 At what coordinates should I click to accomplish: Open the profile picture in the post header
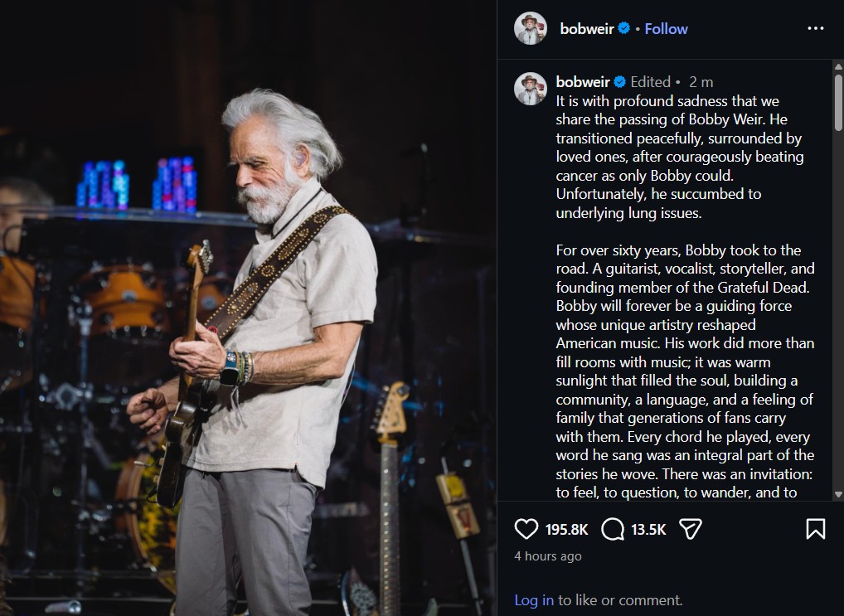point(531,29)
